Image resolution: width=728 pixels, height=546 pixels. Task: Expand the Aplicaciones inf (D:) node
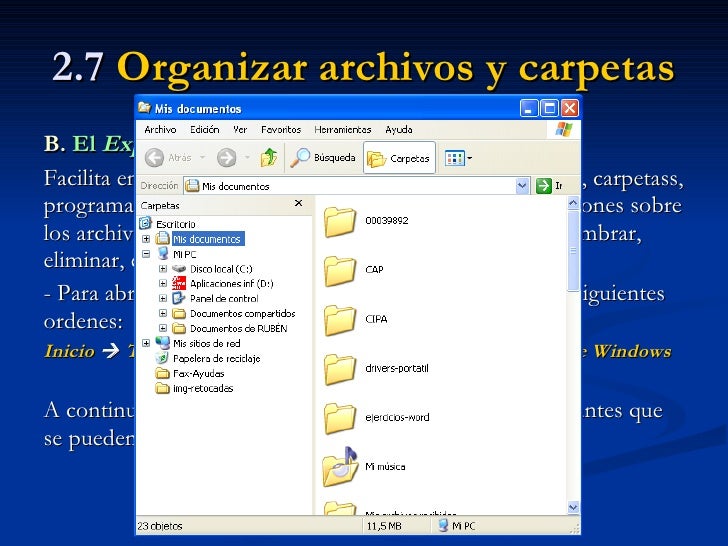(x=163, y=283)
